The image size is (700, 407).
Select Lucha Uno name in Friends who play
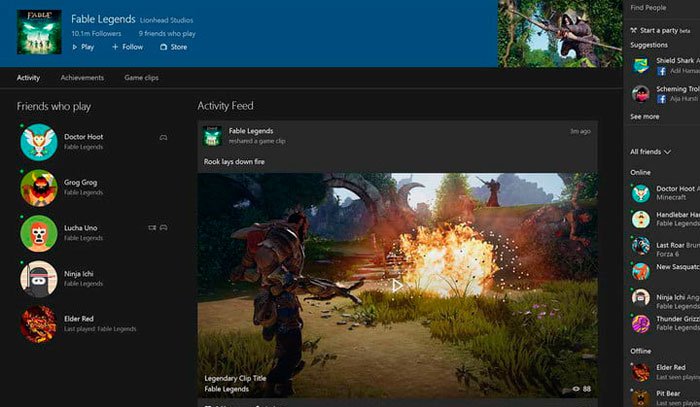80,228
